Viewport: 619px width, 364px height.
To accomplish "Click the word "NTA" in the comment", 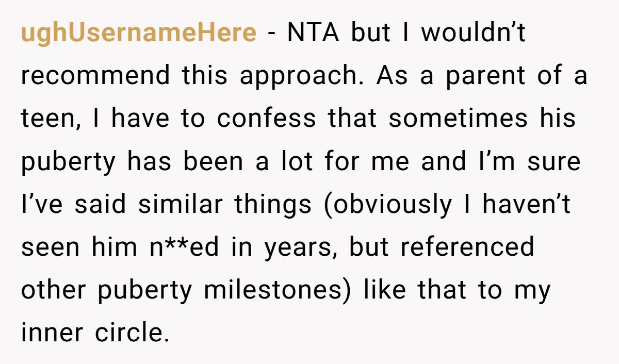I will click(314, 34).
